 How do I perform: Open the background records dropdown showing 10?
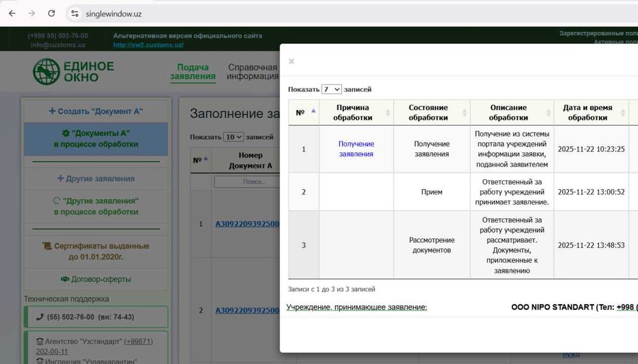(234, 137)
